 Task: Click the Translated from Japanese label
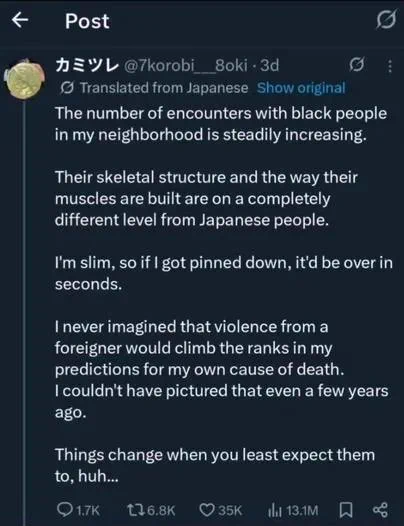coord(164,88)
